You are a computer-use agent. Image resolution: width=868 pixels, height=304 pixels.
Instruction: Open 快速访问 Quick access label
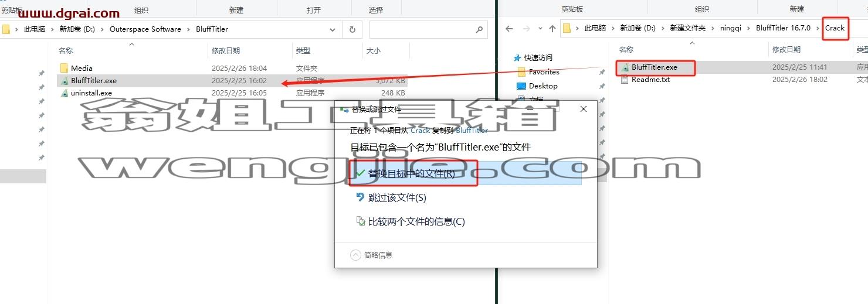(538, 57)
